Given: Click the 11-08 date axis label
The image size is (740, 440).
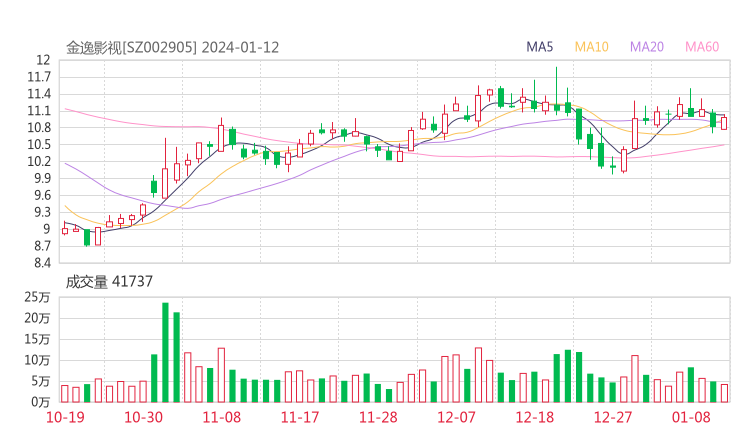Looking at the screenshot, I should [221, 417].
